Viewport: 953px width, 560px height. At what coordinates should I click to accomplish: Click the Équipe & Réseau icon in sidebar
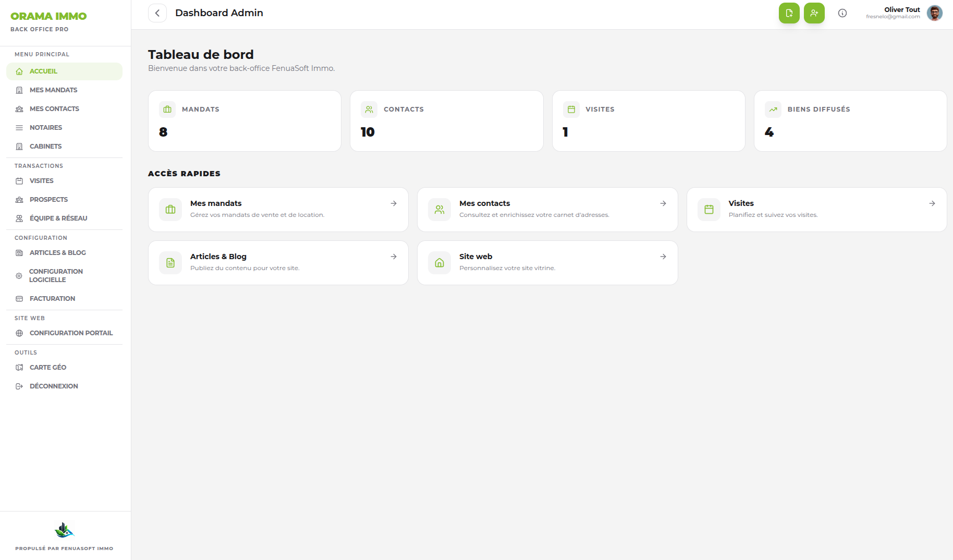point(19,218)
